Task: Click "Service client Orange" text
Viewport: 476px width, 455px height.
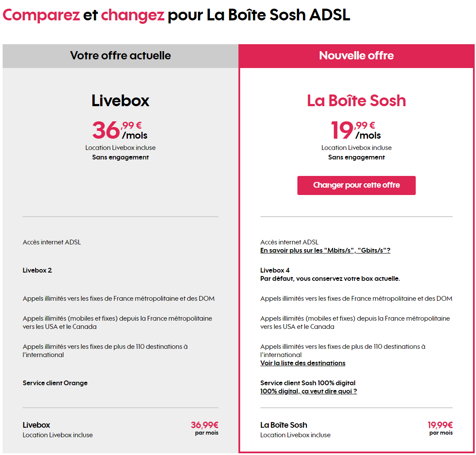Action: click(x=55, y=383)
